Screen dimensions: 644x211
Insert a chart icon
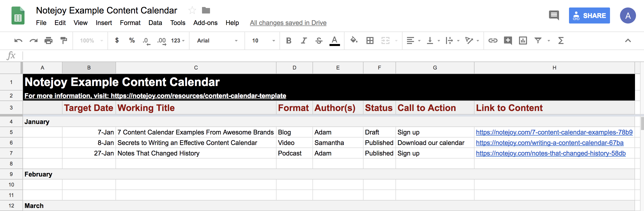point(523,40)
